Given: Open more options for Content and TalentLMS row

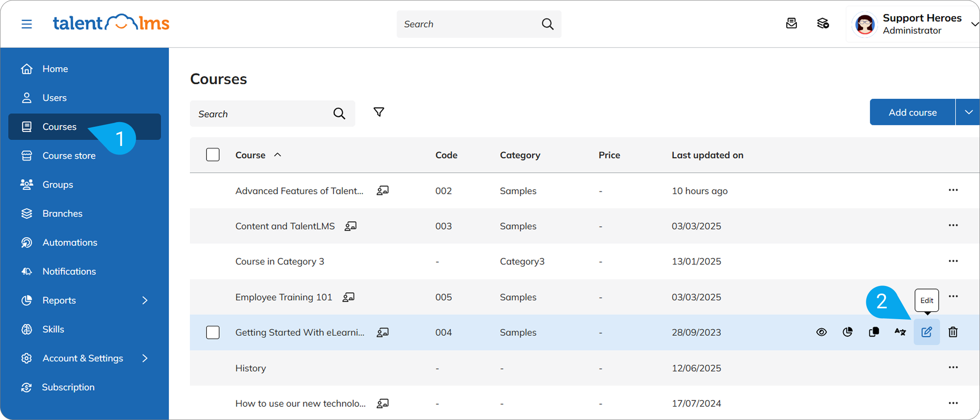Looking at the screenshot, I should [953, 226].
